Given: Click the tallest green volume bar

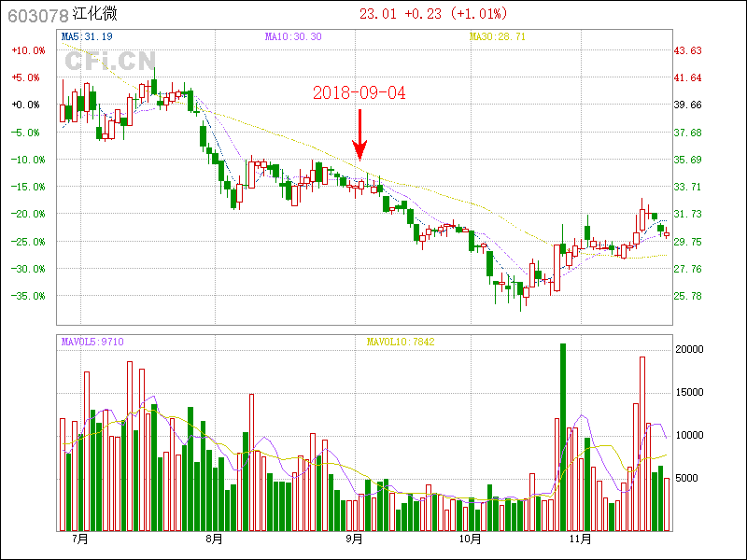Looking at the screenshot, I should (563, 437).
